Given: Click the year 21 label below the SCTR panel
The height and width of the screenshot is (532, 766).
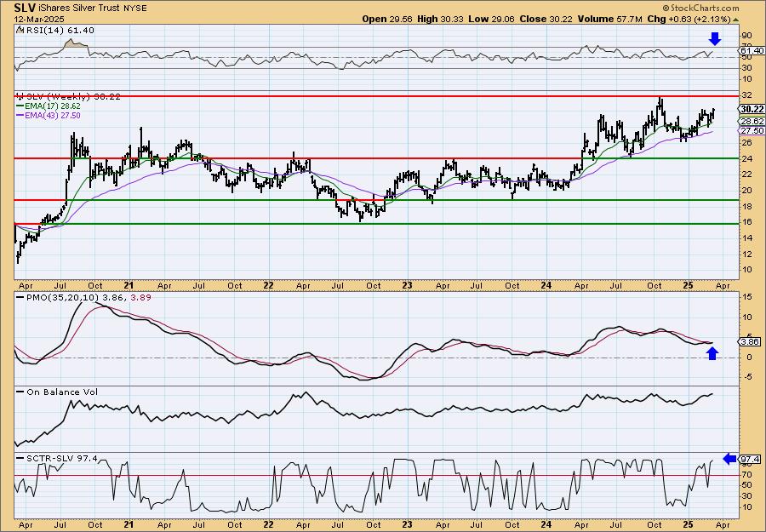Looking at the screenshot, I should pos(129,524).
